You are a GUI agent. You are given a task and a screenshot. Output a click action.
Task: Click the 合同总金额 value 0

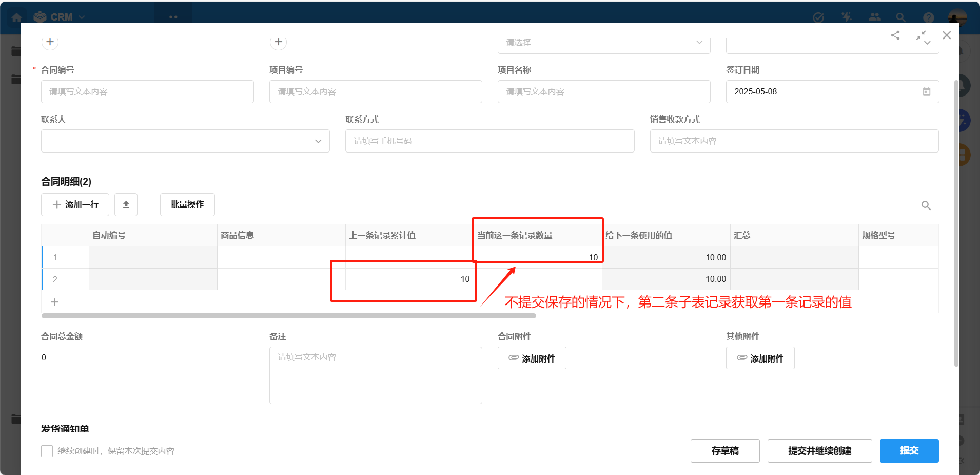[44, 357]
